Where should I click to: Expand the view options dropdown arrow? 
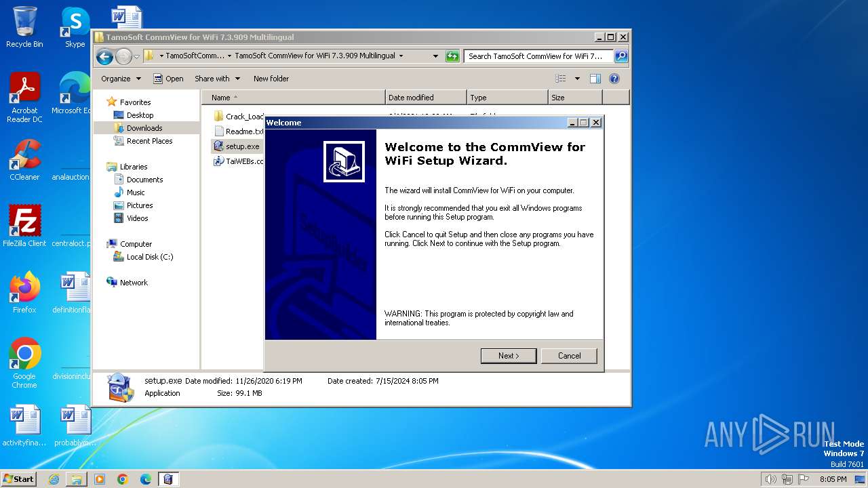coord(577,79)
